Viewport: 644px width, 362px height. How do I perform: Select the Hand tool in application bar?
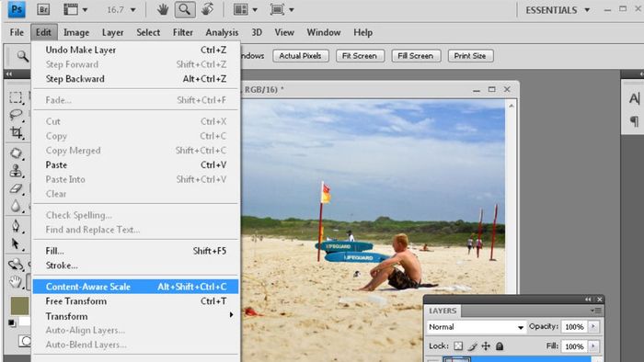163,9
